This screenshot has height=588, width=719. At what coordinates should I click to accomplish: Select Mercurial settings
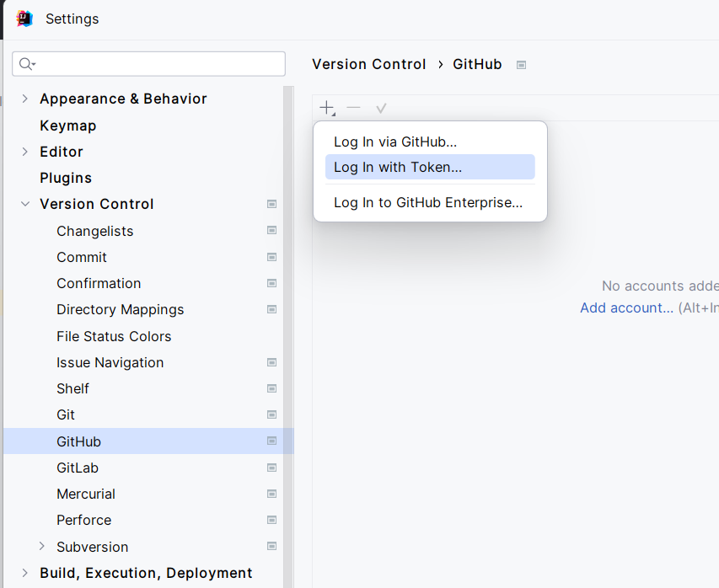86,494
